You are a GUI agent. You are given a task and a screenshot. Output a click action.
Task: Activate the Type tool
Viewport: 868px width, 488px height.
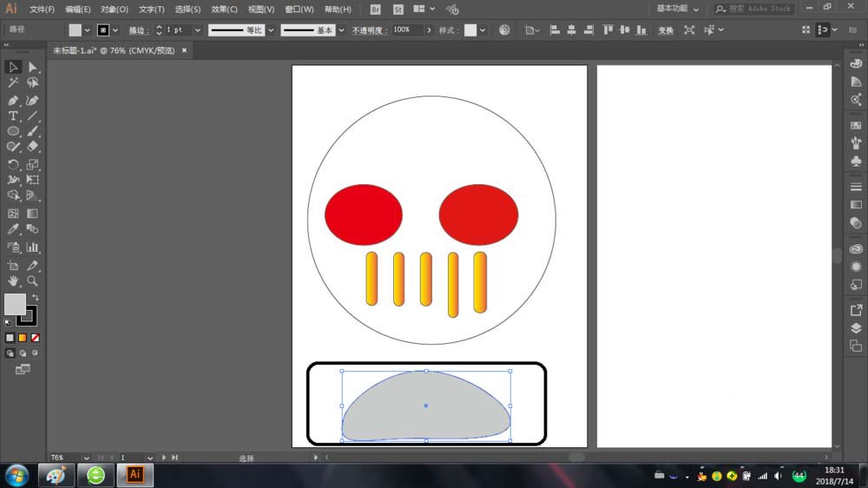pyautogui.click(x=13, y=116)
